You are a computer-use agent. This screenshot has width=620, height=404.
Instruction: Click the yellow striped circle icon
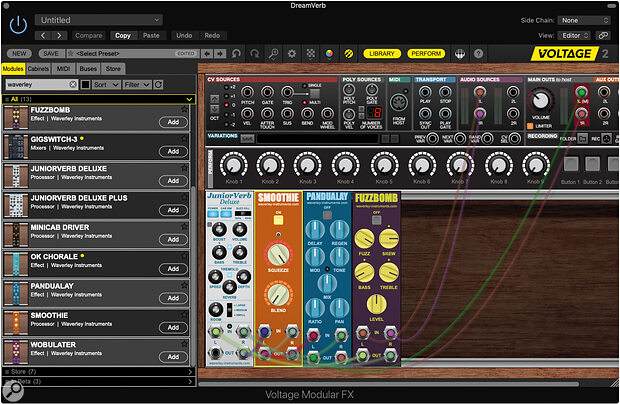click(x=348, y=53)
